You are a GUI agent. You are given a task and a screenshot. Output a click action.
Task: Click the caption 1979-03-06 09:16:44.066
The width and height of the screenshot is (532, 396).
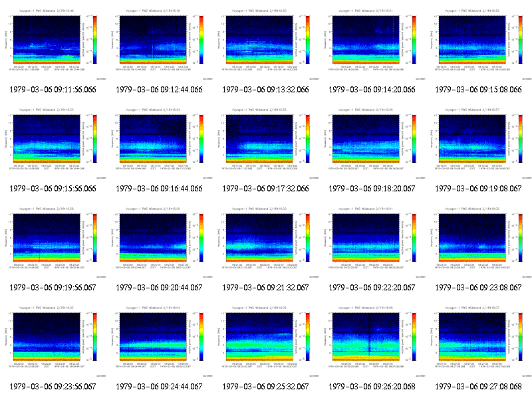(x=159, y=189)
